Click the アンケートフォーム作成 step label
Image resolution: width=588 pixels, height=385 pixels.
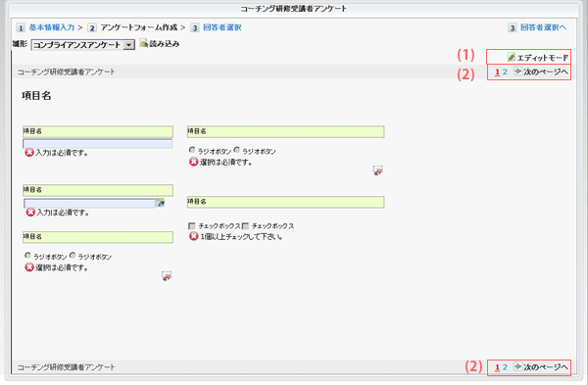click(139, 27)
